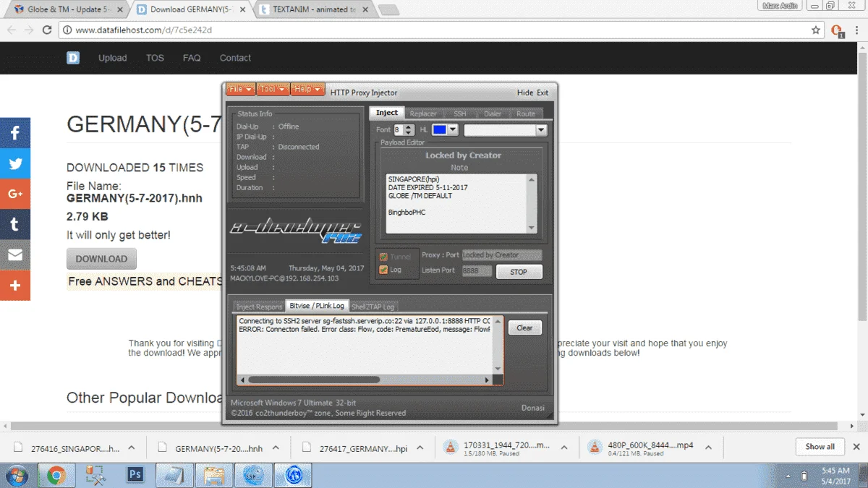Viewport: 868px width, 488px height.
Task: Clear the log with the Clear button
Action: [524, 328]
